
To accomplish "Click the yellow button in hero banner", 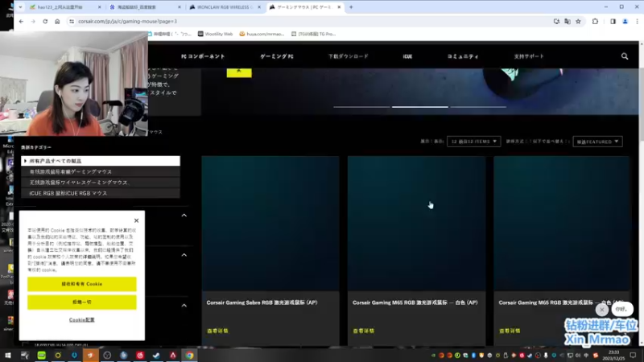I will pyautogui.click(x=239, y=72).
